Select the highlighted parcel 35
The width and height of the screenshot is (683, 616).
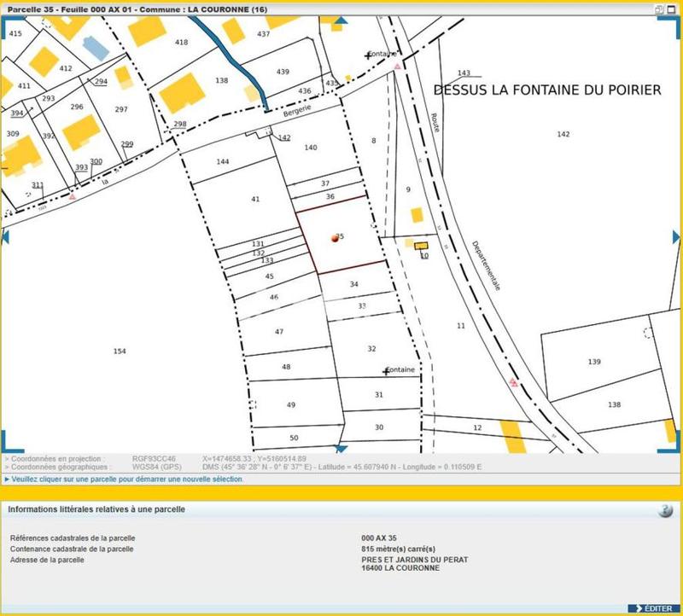(x=336, y=237)
